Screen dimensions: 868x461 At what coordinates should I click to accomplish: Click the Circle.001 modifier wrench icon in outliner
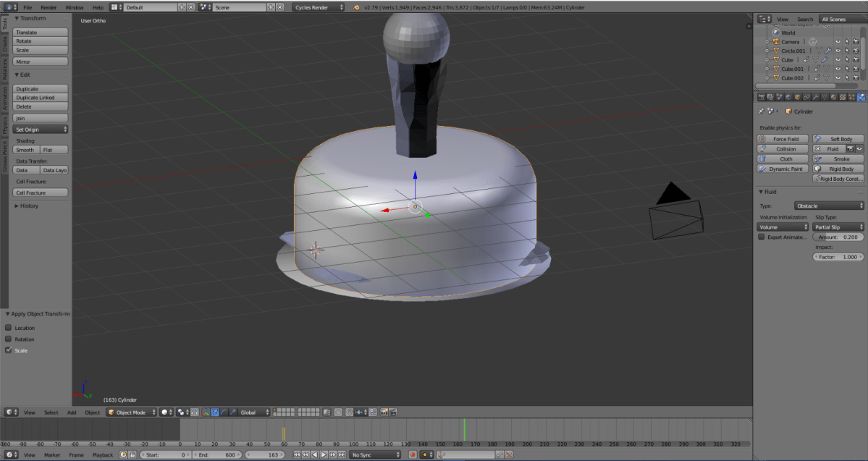click(x=828, y=51)
